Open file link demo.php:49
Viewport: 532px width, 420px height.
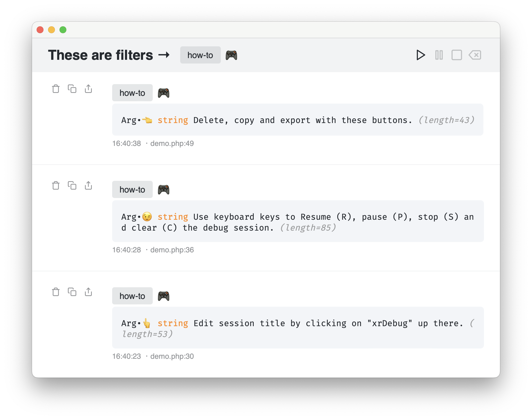[x=172, y=143]
